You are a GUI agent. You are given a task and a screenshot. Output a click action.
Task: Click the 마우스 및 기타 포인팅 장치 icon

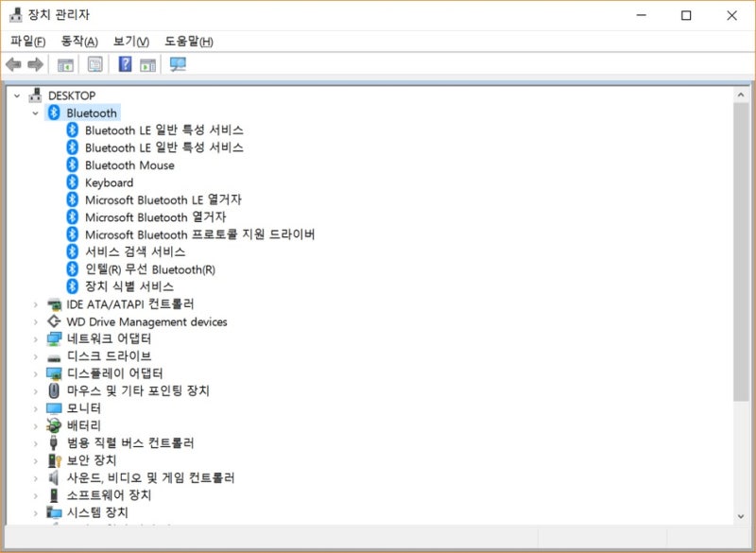[x=54, y=390]
